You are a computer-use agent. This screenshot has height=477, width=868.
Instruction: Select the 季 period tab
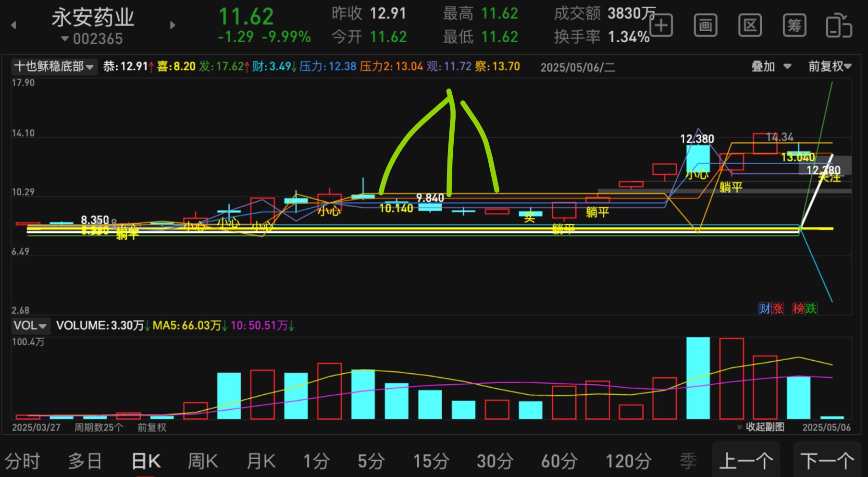pos(688,461)
